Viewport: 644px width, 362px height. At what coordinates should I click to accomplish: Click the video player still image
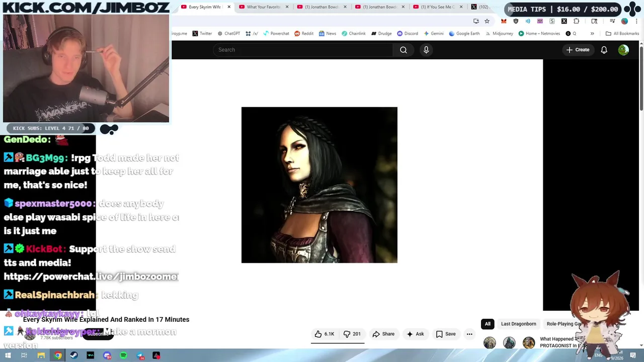(319, 185)
